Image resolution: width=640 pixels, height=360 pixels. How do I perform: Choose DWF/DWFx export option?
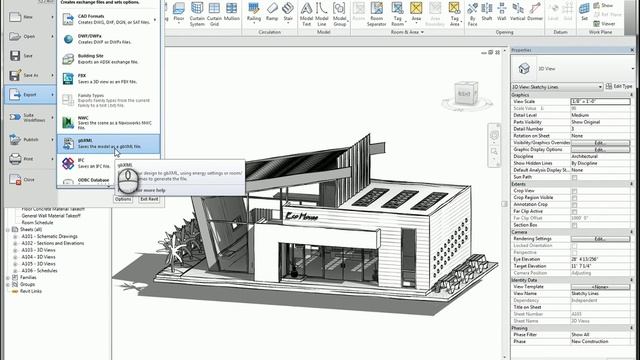pos(109,39)
